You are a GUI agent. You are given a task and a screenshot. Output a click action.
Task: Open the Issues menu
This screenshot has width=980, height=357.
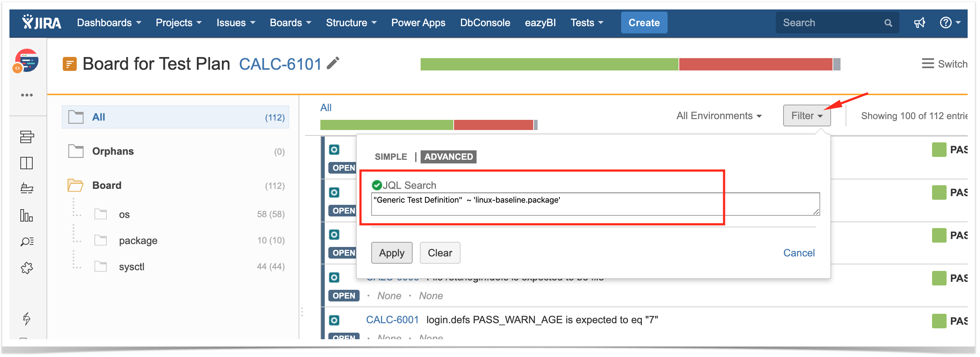236,23
